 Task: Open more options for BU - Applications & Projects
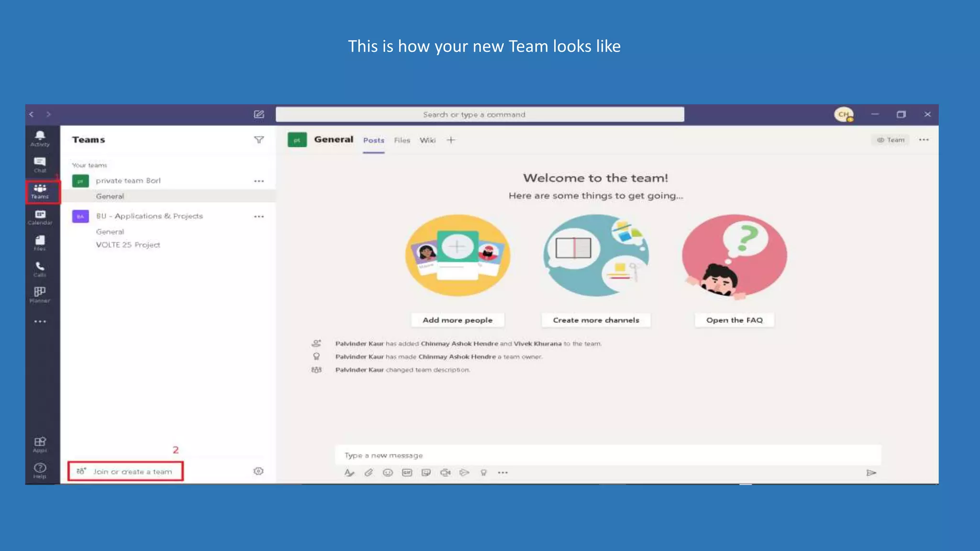pyautogui.click(x=259, y=216)
